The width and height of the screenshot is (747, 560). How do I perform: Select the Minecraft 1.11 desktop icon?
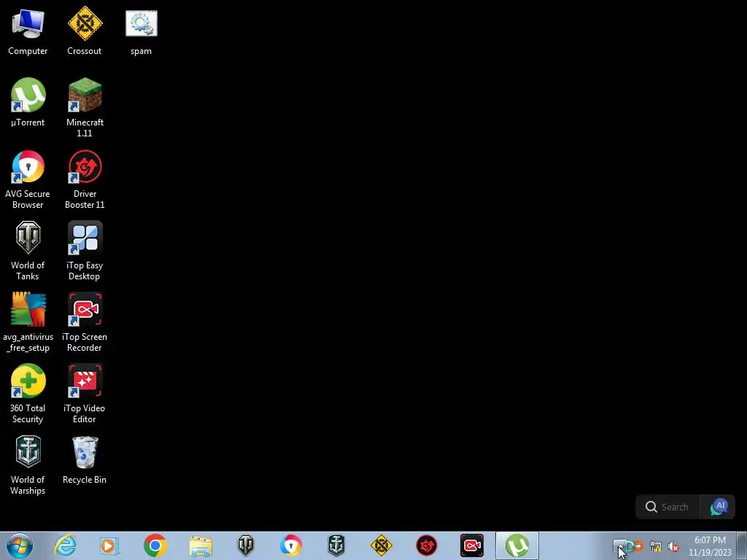pos(85,108)
